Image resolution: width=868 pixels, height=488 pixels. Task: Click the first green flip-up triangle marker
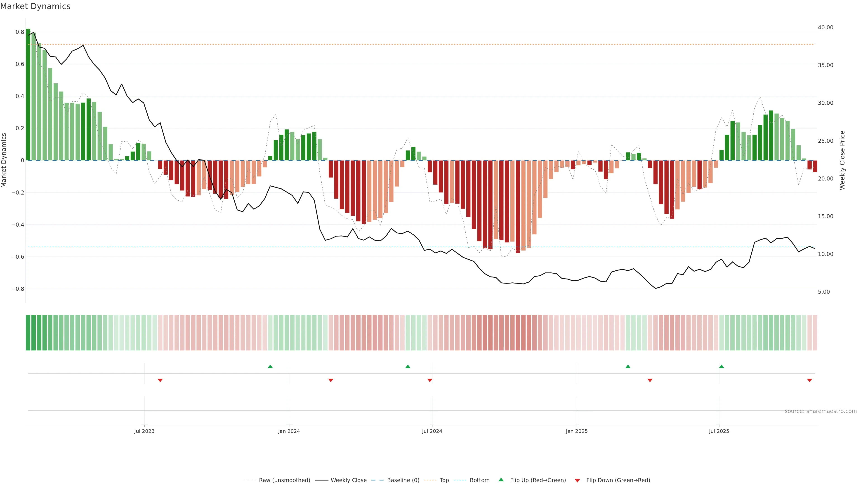click(270, 366)
